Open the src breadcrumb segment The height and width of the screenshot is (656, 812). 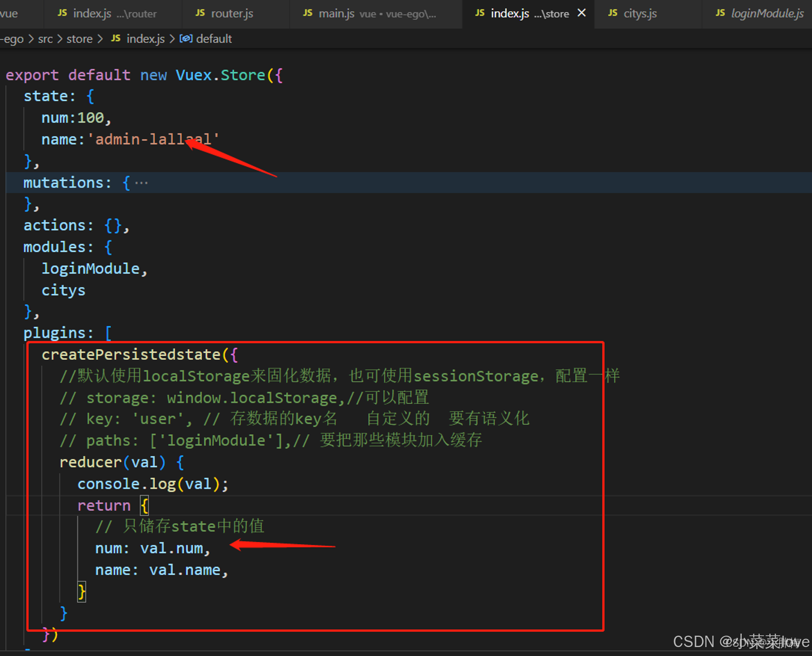point(45,39)
